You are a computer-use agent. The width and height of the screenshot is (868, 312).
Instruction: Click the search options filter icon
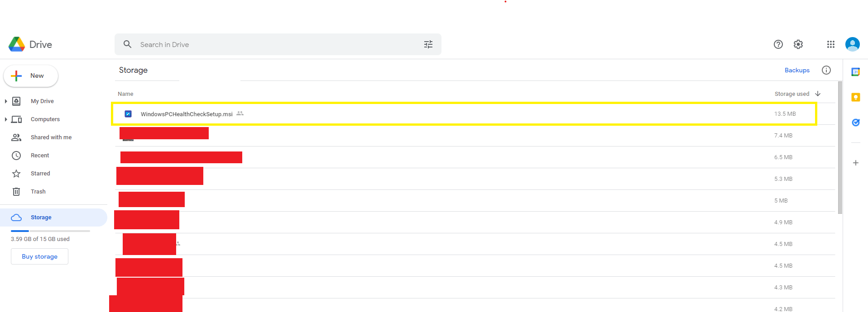428,44
